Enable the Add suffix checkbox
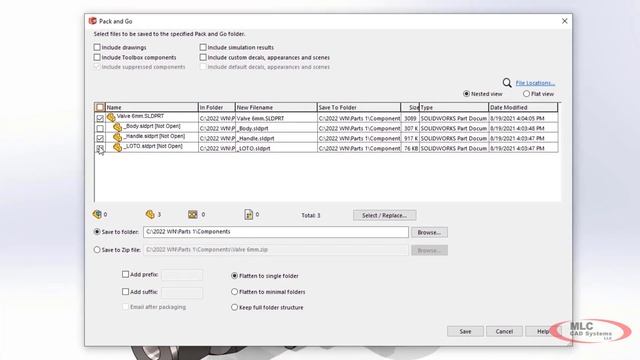640x360 pixels. [125, 292]
